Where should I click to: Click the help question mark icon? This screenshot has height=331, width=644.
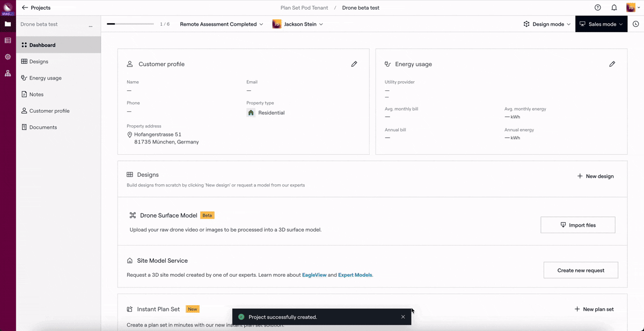point(598,8)
